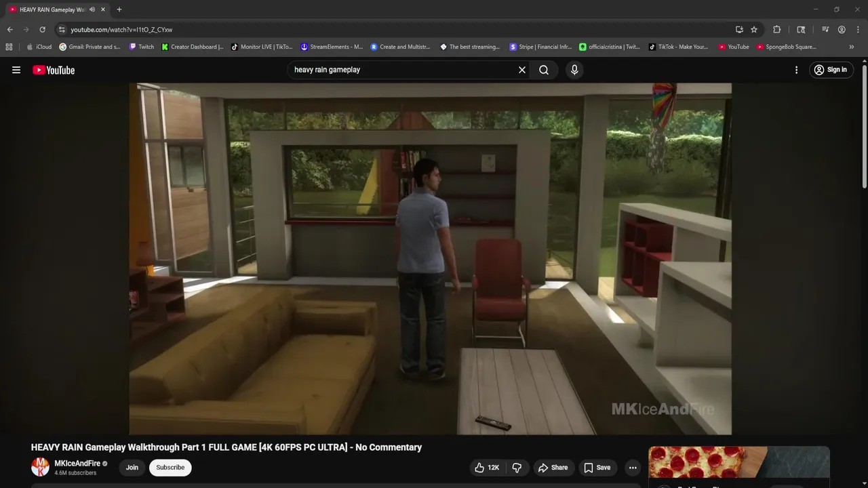Select the HEAVY RAIN Gameplay tab
Screen dimensions: 868x488
pyautogui.click(x=52, y=9)
